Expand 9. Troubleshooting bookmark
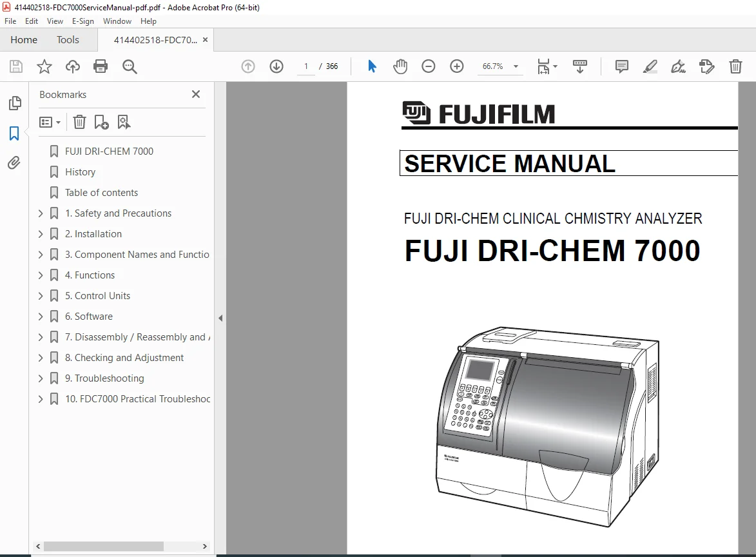Viewport: 756px width, 557px height. coord(41,378)
